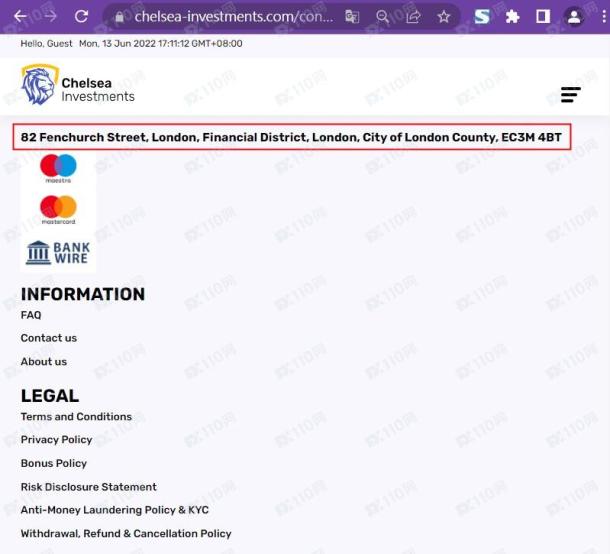This screenshot has height=554, width=610.
Task: Open the extensions puzzle piece menu
Action: point(512,17)
